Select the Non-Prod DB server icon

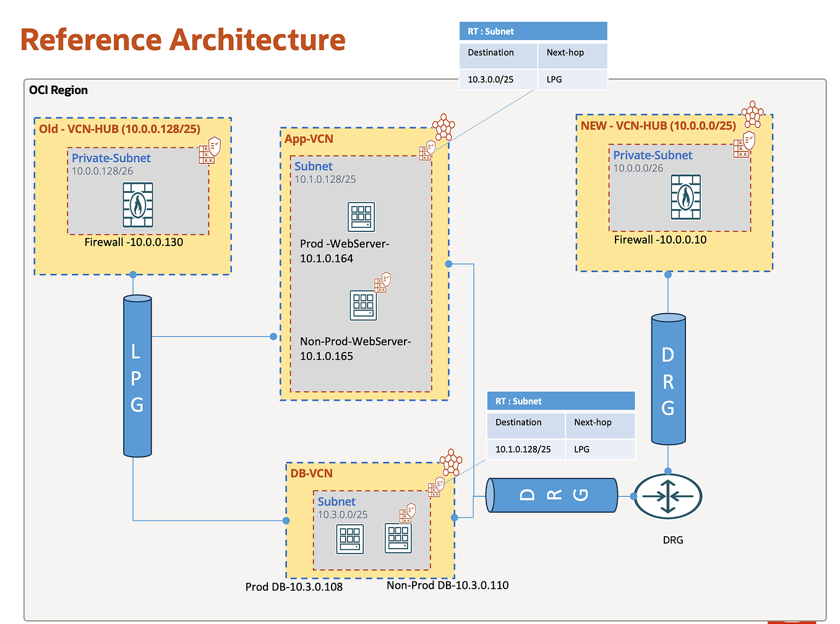pyautogui.click(x=398, y=537)
